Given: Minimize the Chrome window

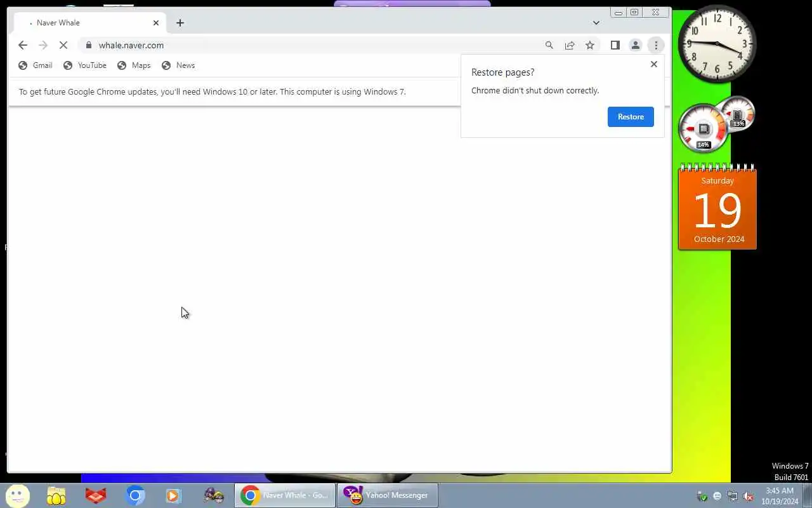Looking at the screenshot, I should (619, 12).
